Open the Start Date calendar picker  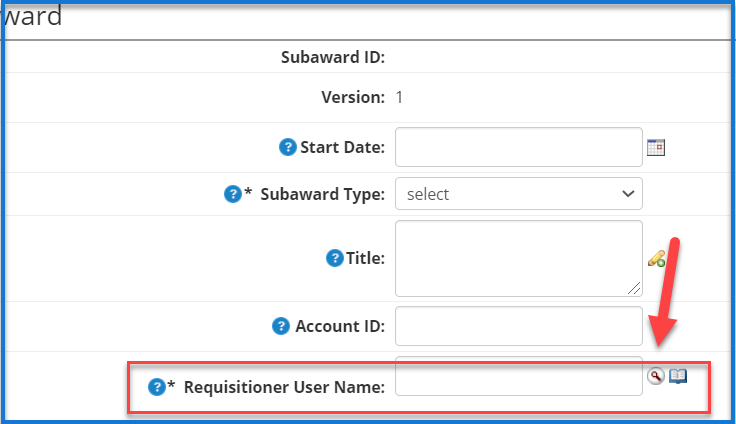656,147
